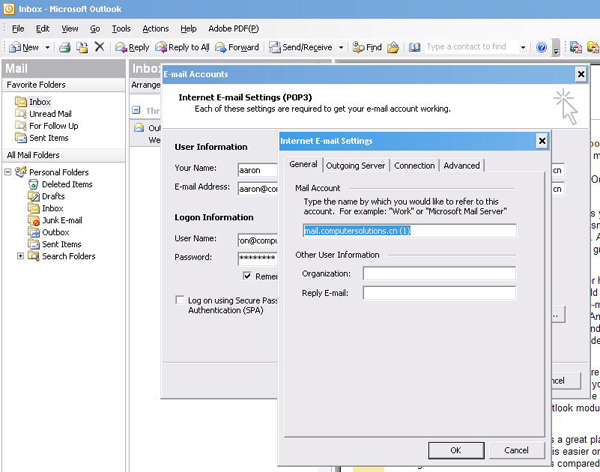Viewport: 600px width, 472px height.
Task: Click Reply to All in the toolbar
Action: tap(182, 47)
